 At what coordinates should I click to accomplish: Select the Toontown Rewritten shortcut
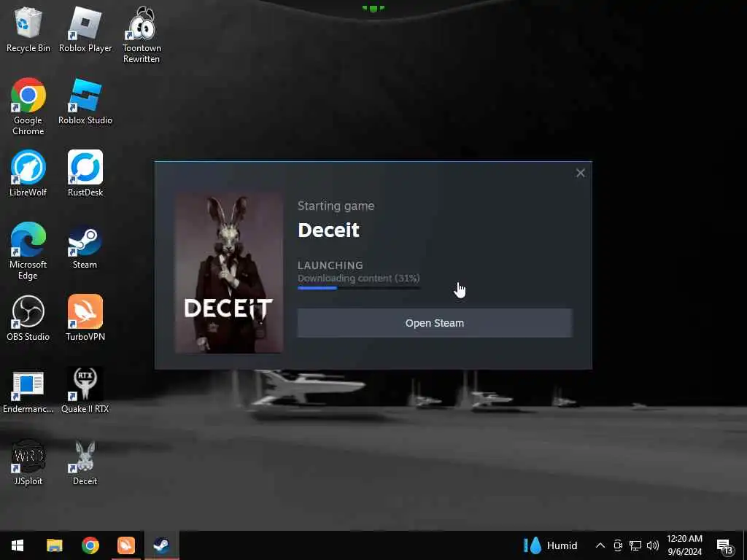pos(142,35)
